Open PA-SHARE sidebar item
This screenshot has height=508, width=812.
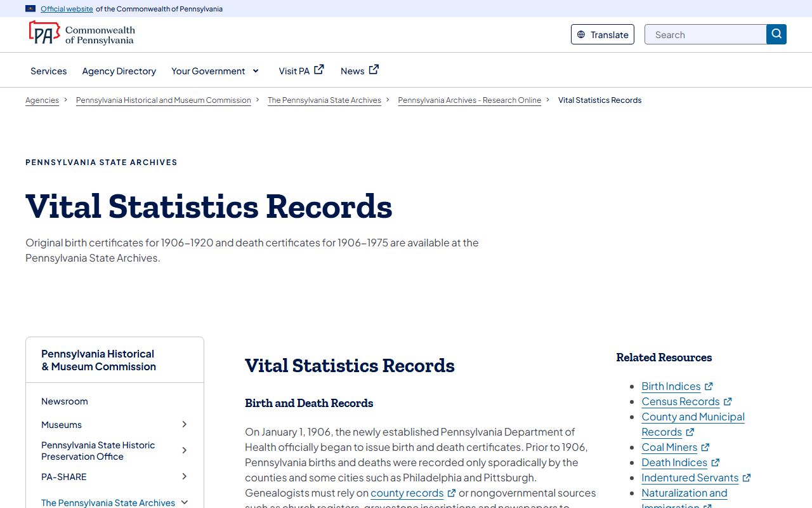coord(64,477)
